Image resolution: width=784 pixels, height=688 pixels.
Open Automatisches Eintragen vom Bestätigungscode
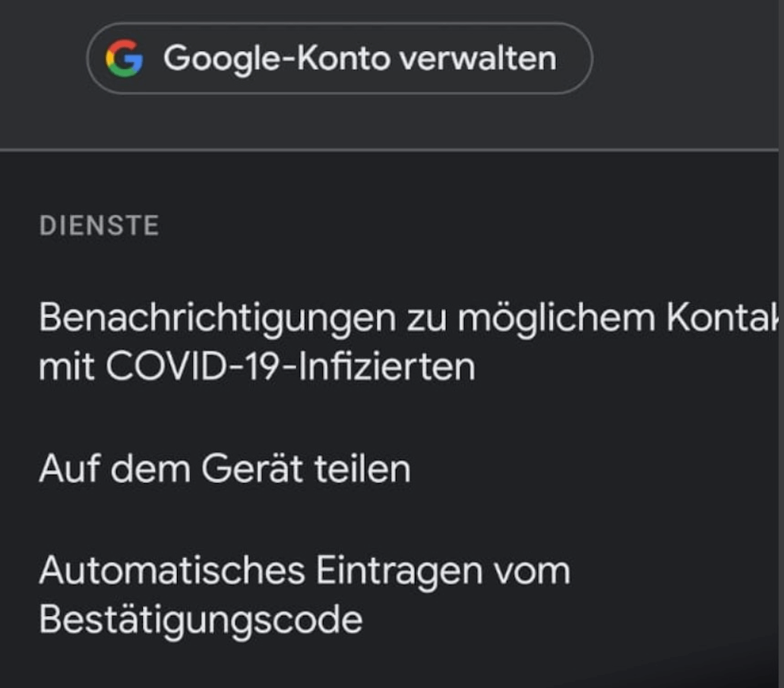(x=304, y=595)
